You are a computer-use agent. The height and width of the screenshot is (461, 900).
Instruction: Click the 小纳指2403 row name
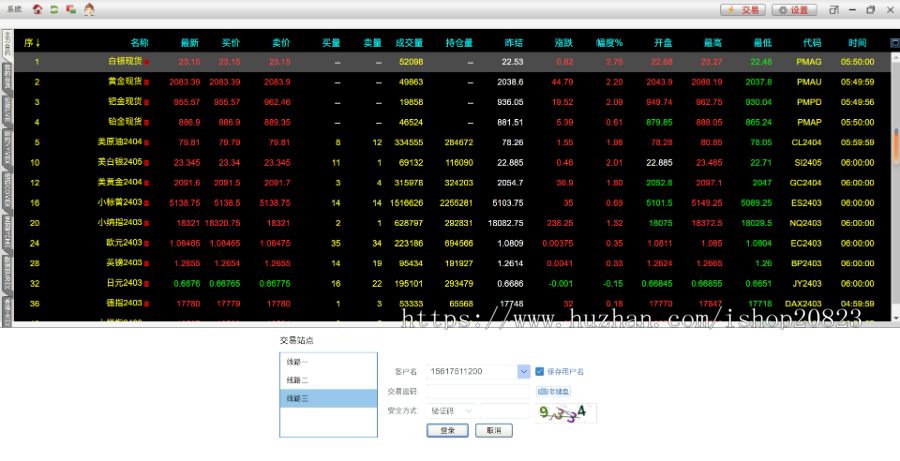coord(120,222)
